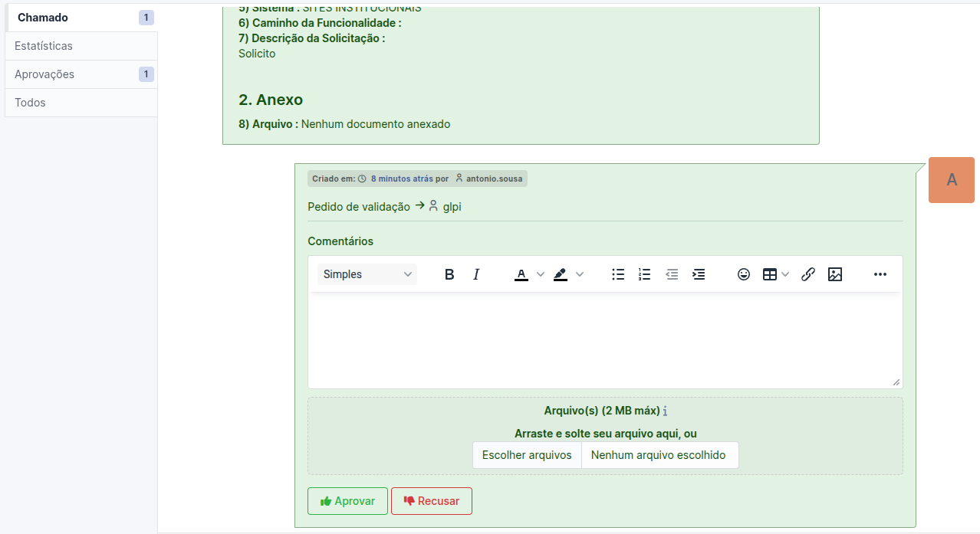Apply the black text color swatch

tap(521, 274)
